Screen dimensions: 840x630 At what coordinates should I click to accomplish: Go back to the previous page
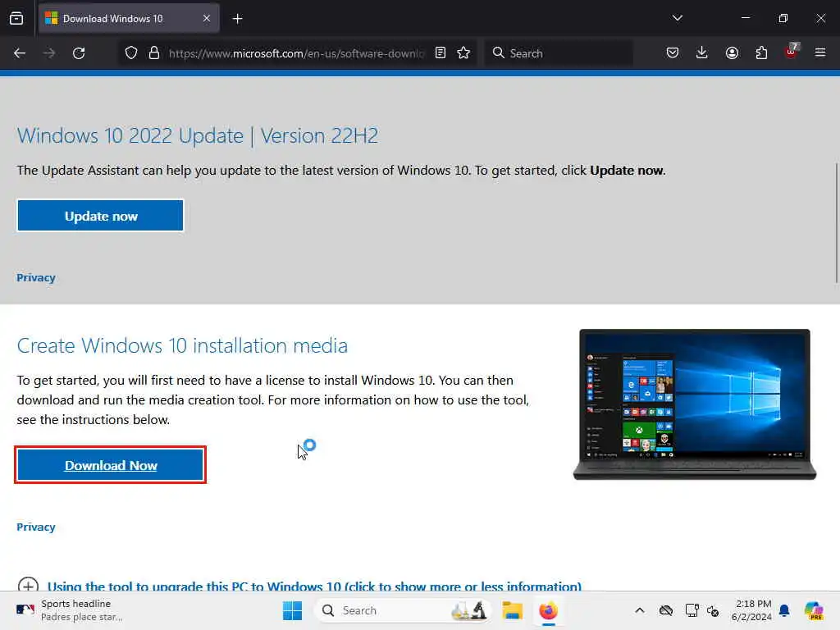(20, 53)
